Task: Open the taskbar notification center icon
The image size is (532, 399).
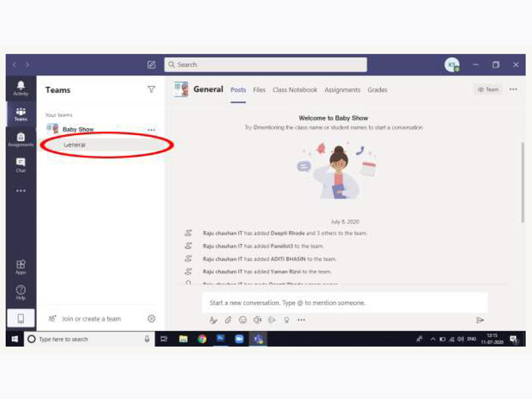Action: coord(513,339)
